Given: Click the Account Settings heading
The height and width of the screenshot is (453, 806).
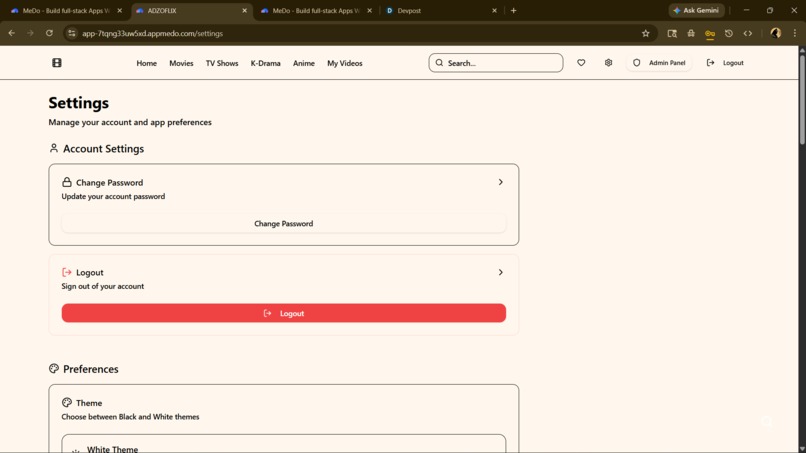Looking at the screenshot, I should click(x=103, y=149).
